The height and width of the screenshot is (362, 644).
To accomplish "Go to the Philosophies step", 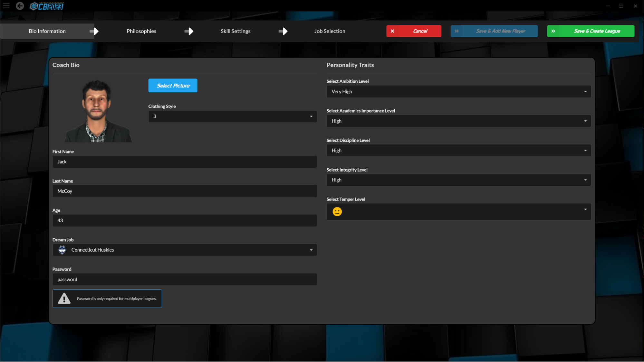I will (141, 31).
